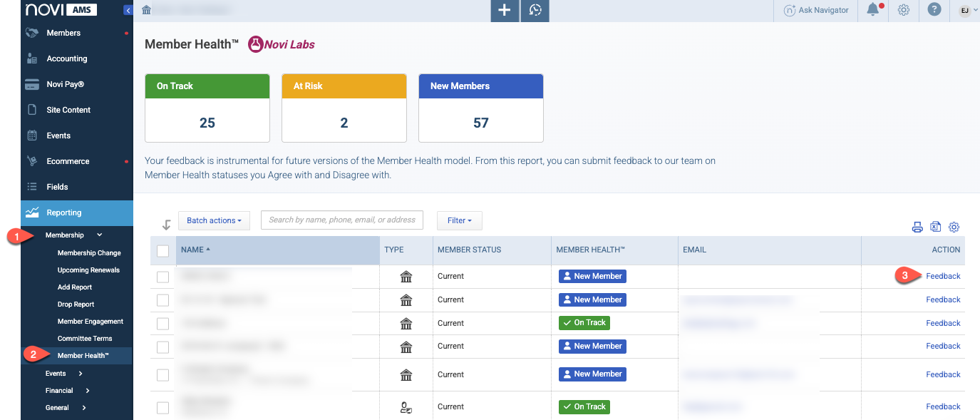Open the notifications bell
This screenshot has height=420, width=980.
[873, 10]
